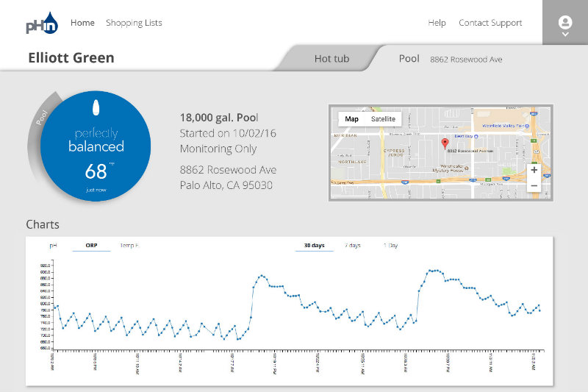Show the 1 Day chart range

pyautogui.click(x=390, y=246)
